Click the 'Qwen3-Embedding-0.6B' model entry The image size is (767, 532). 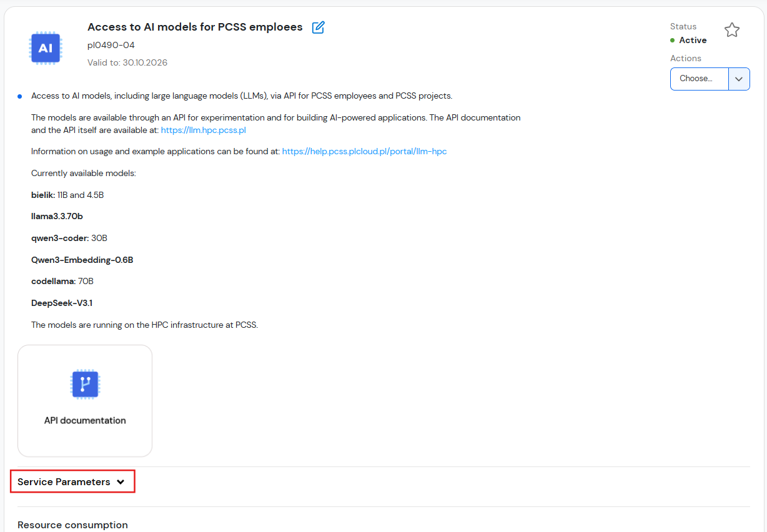click(82, 260)
